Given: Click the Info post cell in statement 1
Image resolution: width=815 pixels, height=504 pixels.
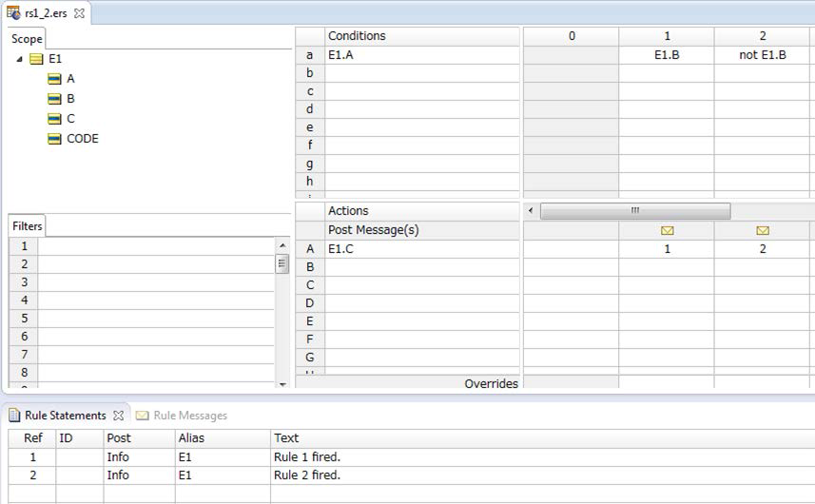Looking at the screenshot, I should pos(139,457).
